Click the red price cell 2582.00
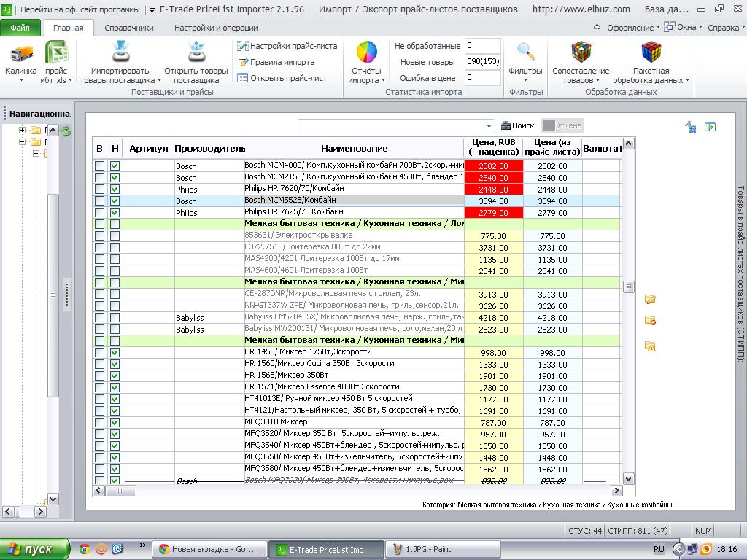This screenshot has height=560, width=747. coord(494,166)
